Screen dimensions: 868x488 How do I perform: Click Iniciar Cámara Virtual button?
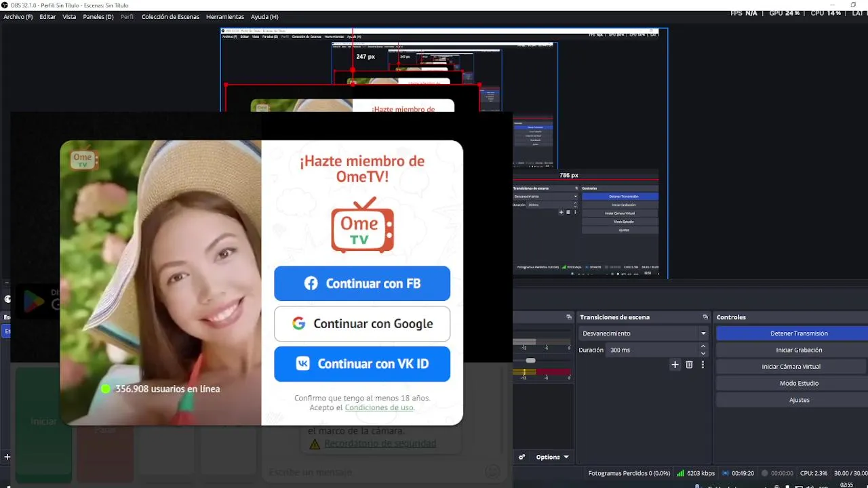[792, 367]
